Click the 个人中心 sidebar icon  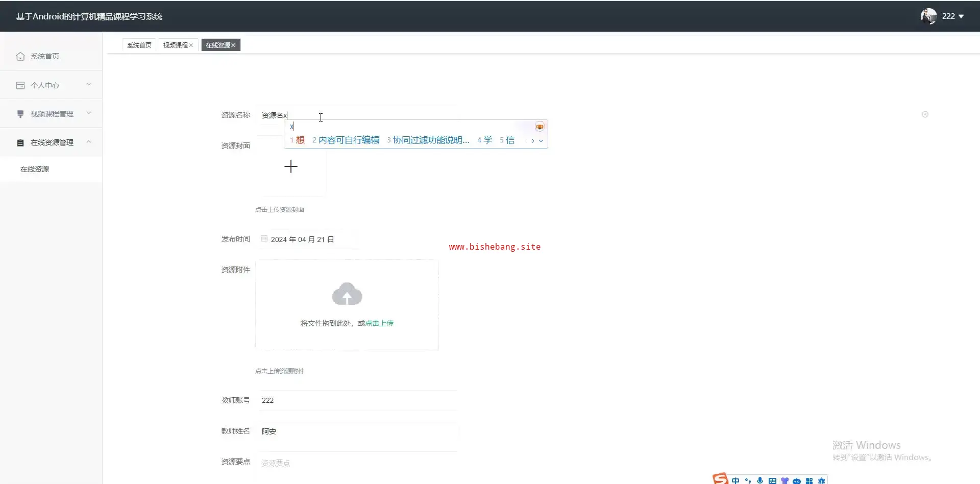point(20,85)
